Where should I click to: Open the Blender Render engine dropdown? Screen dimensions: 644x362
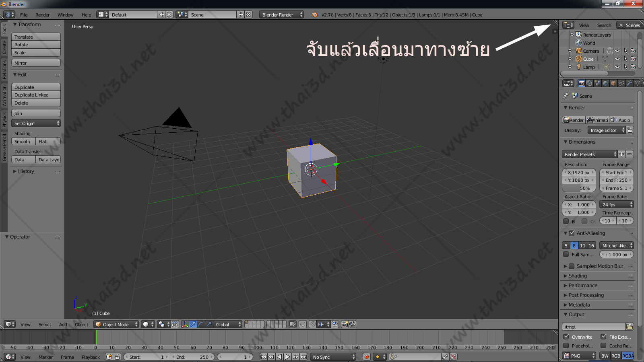click(281, 14)
